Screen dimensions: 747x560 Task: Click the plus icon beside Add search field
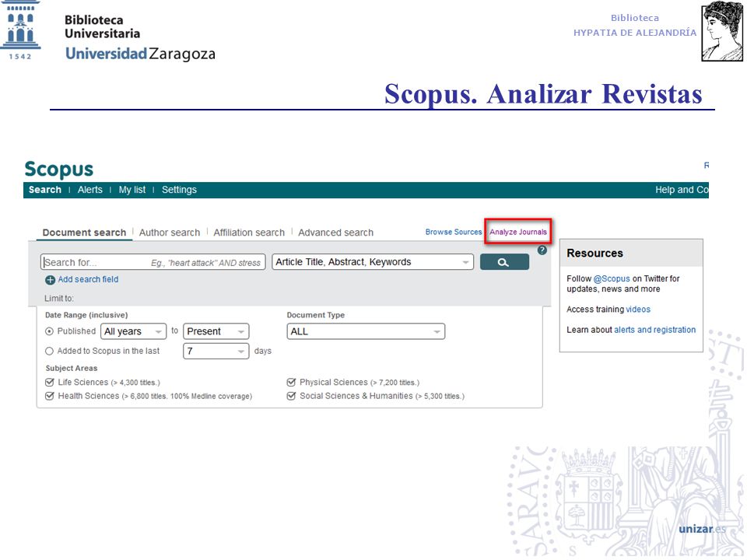[x=50, y=280]
